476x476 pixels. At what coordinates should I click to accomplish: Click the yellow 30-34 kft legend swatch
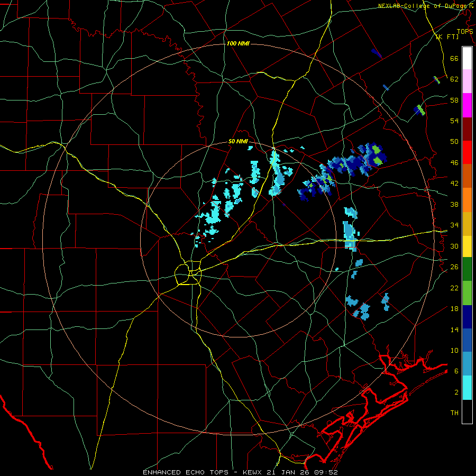coord(467,246)
